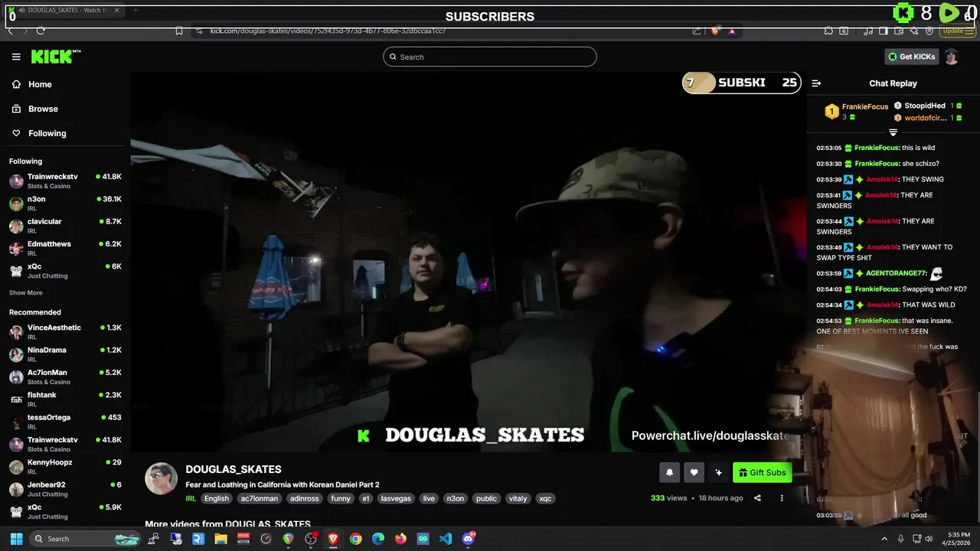Open Google Chrome from the taskbar
Screen dimensions: 980x551
point(355,539)
